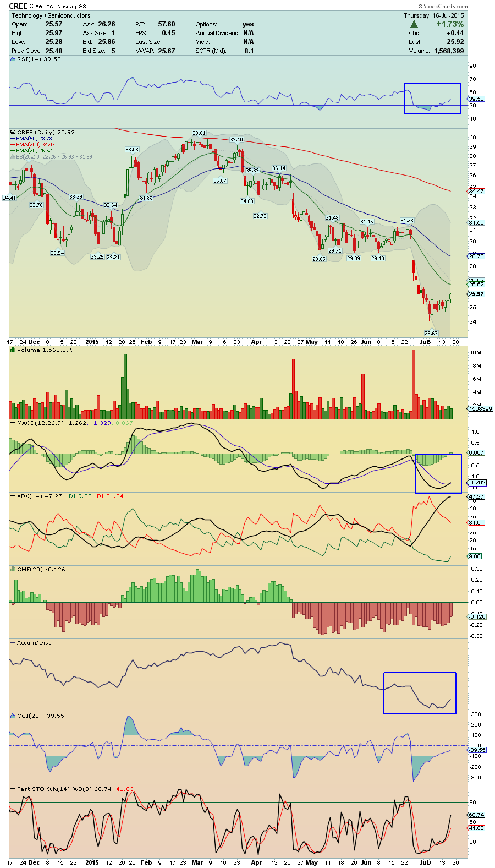Click the MACD -1.262 axis tag
The image size is (495, 868).
(477, 483)
